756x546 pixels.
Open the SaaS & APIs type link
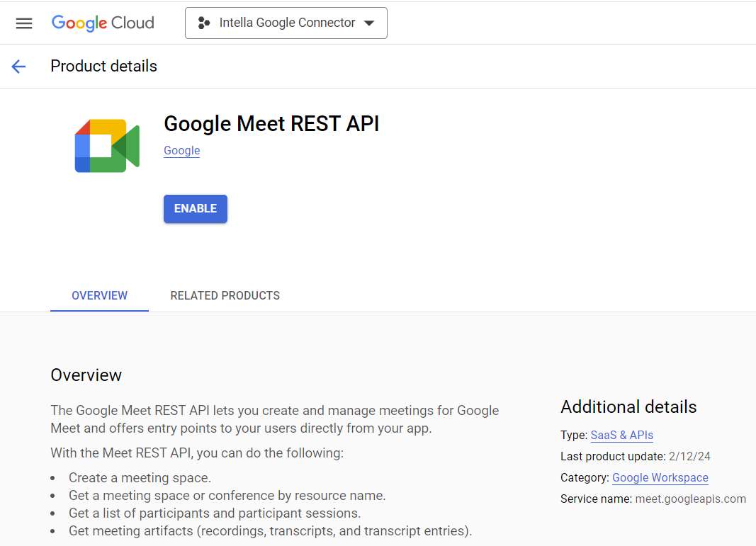pos(622,435)
